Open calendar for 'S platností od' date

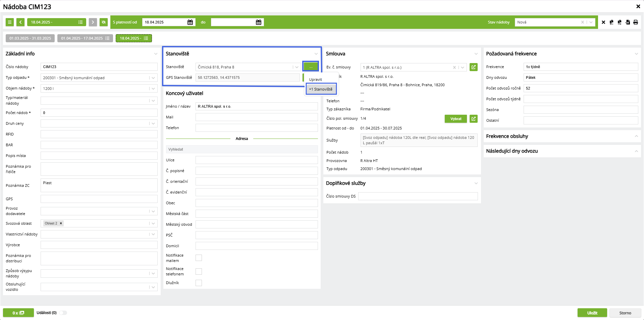[190, 22]
